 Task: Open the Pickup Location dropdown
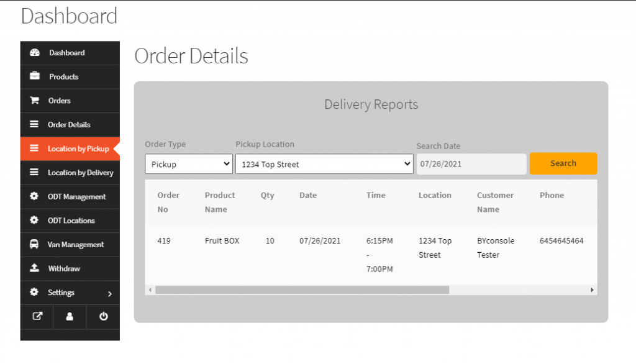click(324, 163)
